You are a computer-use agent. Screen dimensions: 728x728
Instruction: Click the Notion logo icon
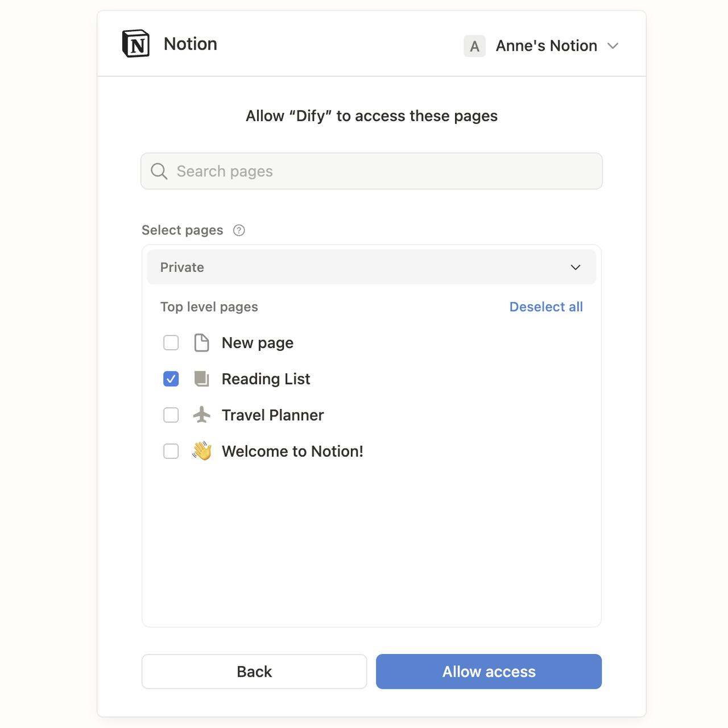(x=135, y=43)
